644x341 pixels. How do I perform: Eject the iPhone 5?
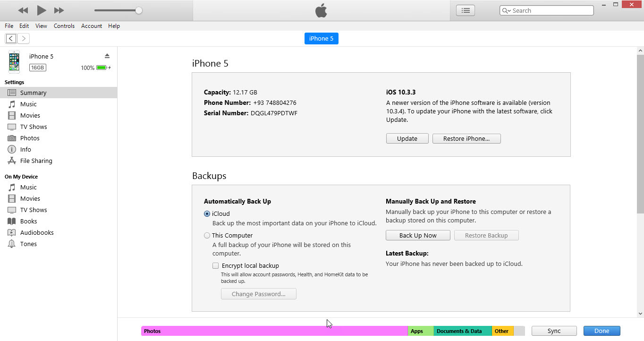point(107,56)
